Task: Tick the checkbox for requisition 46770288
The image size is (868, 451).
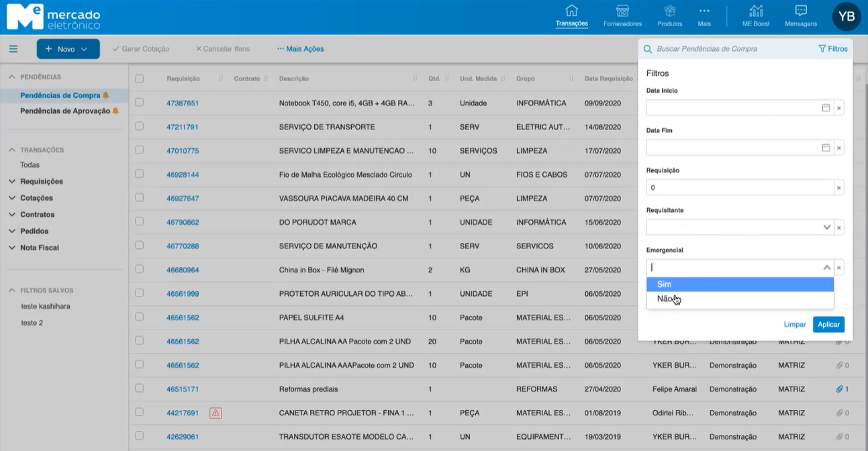Action: click(x=139, y=246)
